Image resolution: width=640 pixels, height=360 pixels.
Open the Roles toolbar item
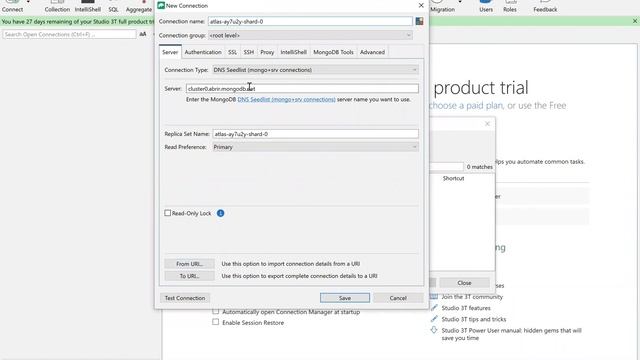[x=509, y=7]
